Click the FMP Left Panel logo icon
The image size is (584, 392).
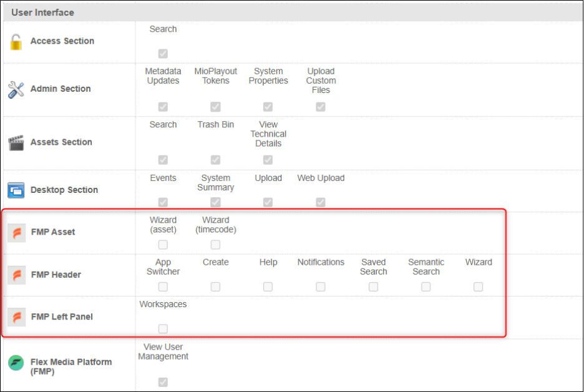coord(17,317)
